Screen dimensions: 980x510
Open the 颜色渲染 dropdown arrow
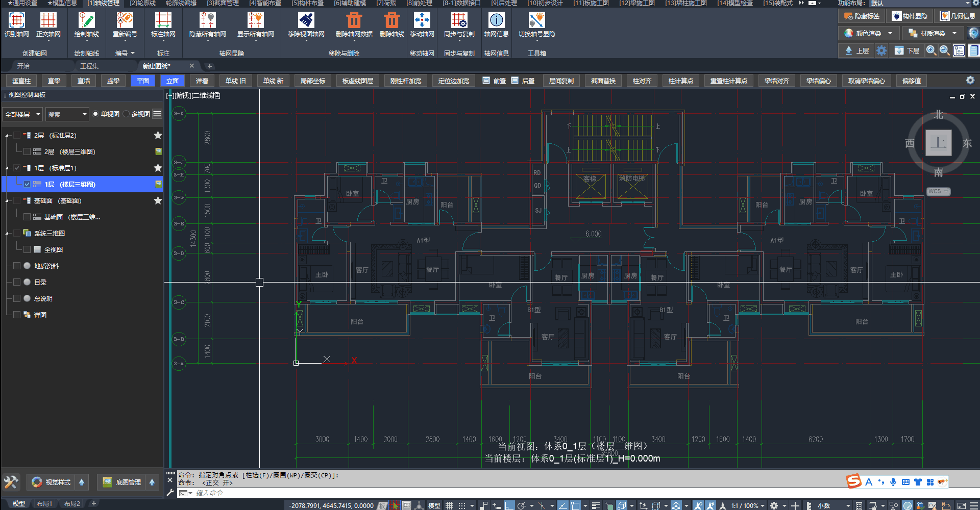pos(890,33)
